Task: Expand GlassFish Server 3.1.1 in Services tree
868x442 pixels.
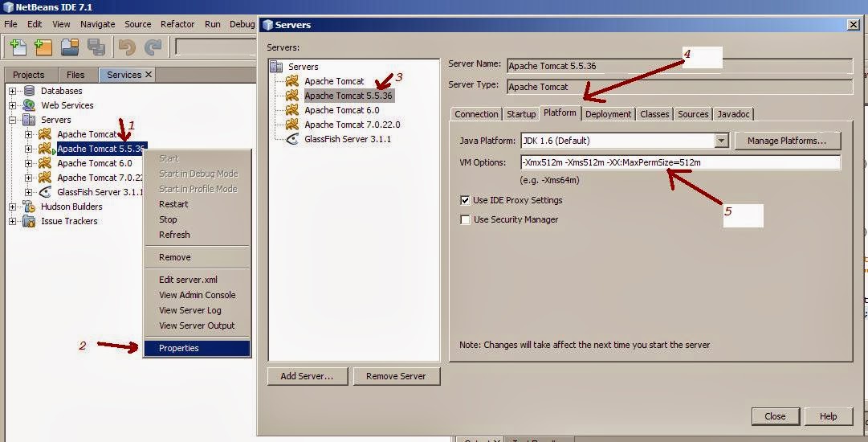Action: point(28,192)
